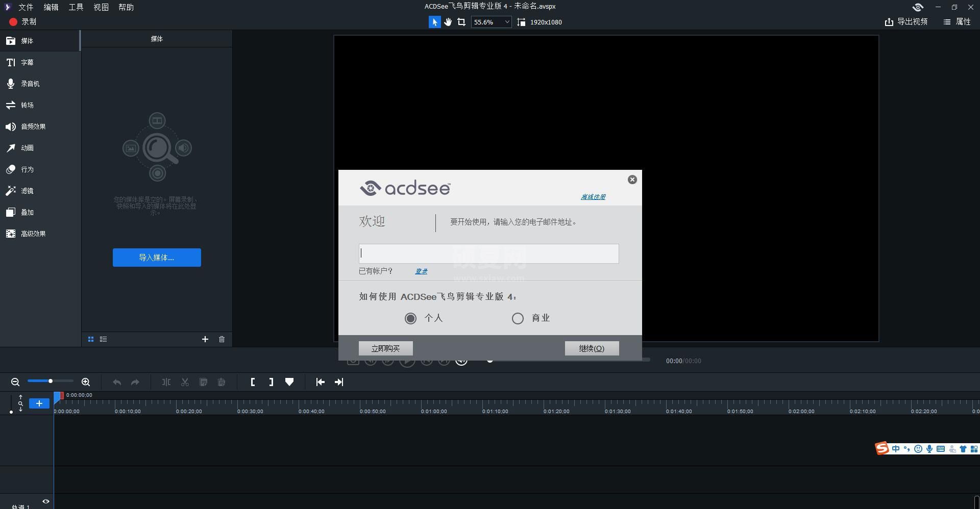Click the 登录 sign-in link
The height and width of the screenshot is (509, 980).
(x=421, y=271)
